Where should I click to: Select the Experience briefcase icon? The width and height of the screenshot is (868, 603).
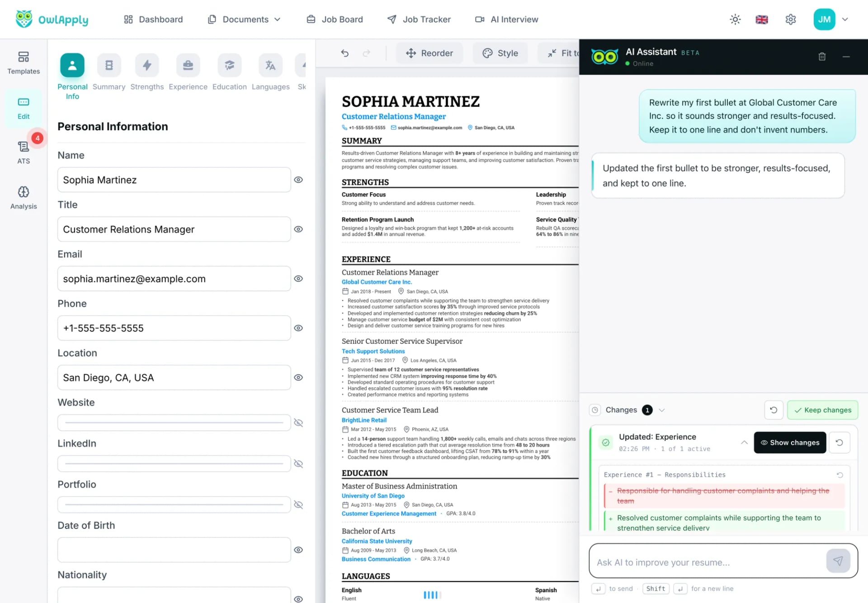188,66
